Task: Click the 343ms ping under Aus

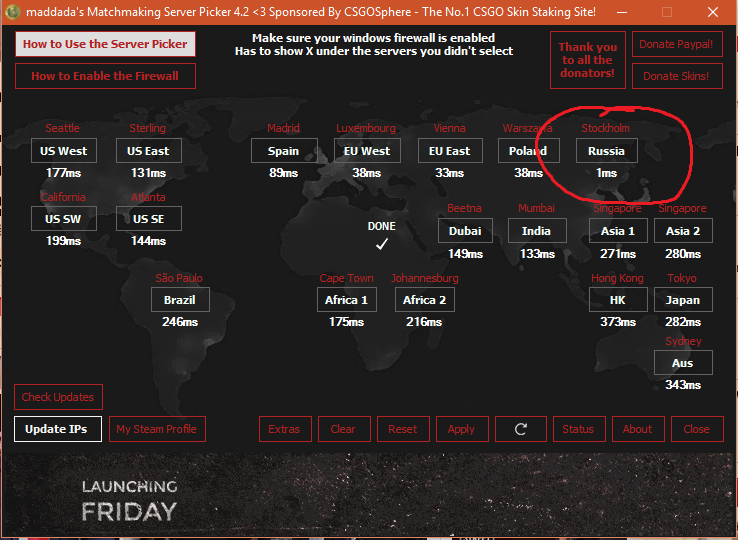Action: coord(683,385)
